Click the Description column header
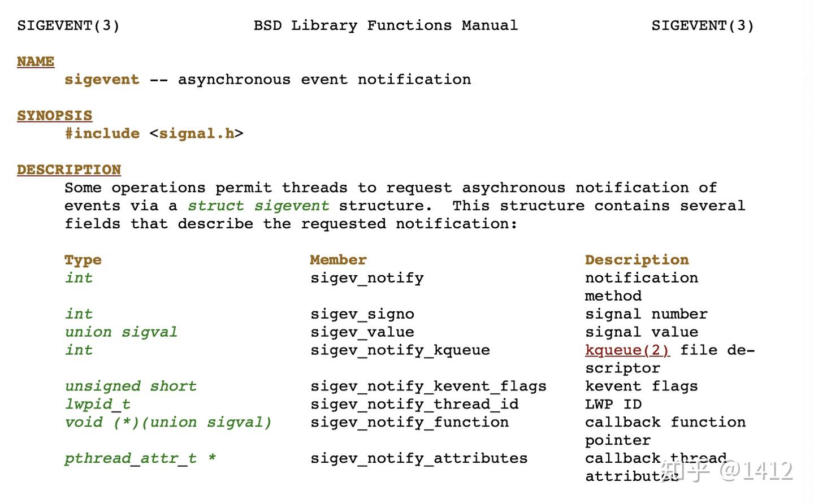 point(637,260)
